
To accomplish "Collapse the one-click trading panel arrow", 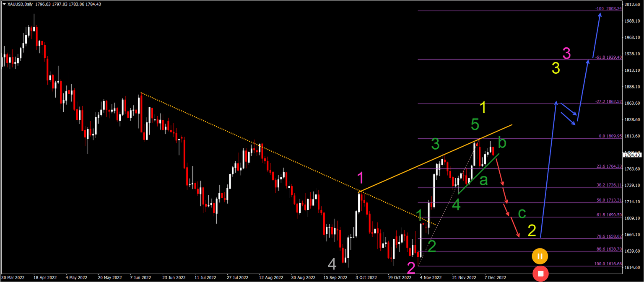I will 3,4.
